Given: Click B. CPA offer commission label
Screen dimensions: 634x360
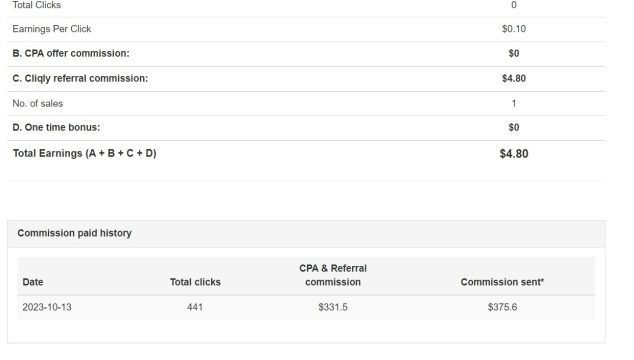Looking at the screenshot, I should [71, 53].
